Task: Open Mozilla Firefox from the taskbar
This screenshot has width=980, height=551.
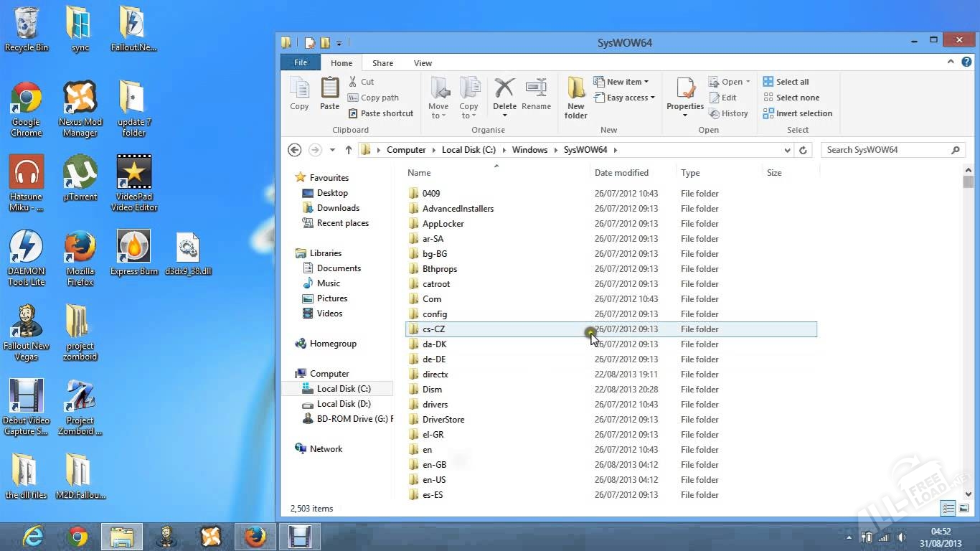Action: [255, 536]
